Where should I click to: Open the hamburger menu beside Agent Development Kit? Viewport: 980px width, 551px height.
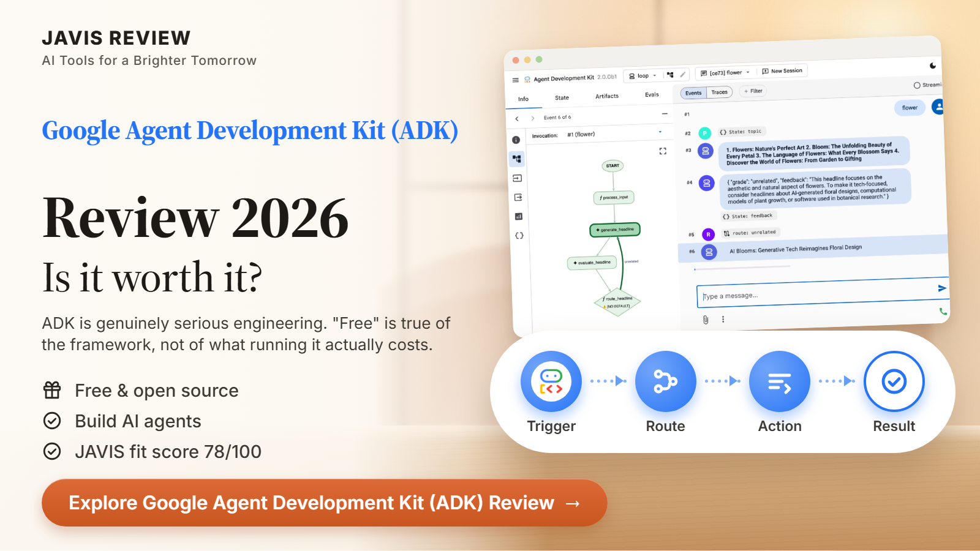point(516,80)
